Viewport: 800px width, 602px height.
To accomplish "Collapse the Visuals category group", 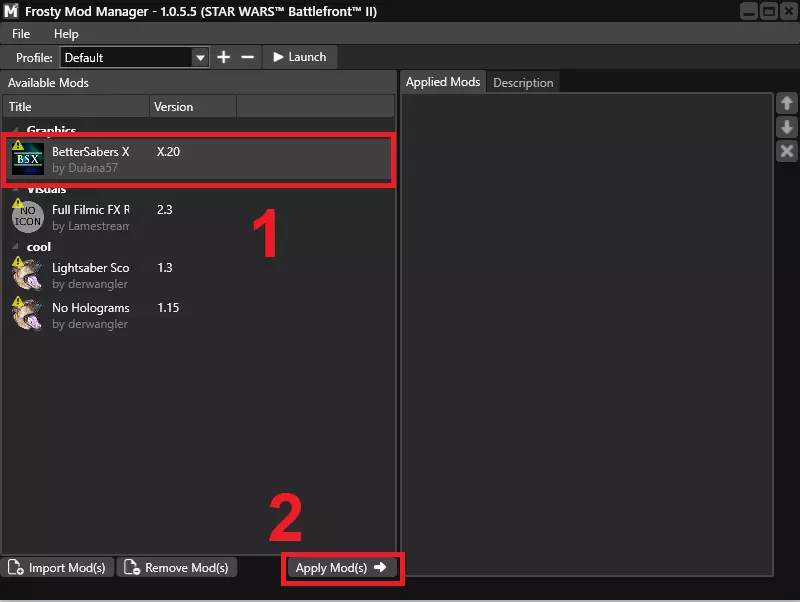I will (x=16, y=189).
